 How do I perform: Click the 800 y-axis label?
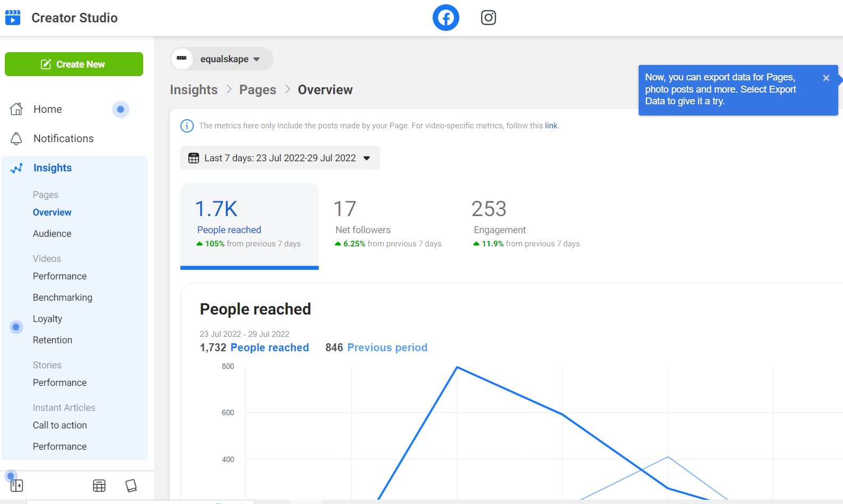[228, 366]
